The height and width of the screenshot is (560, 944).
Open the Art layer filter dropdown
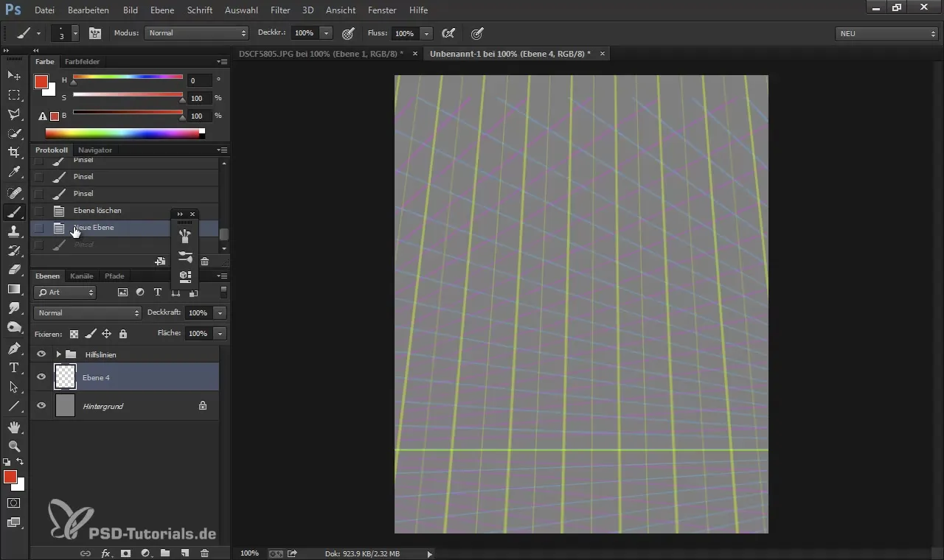click(x=65, y=293)
